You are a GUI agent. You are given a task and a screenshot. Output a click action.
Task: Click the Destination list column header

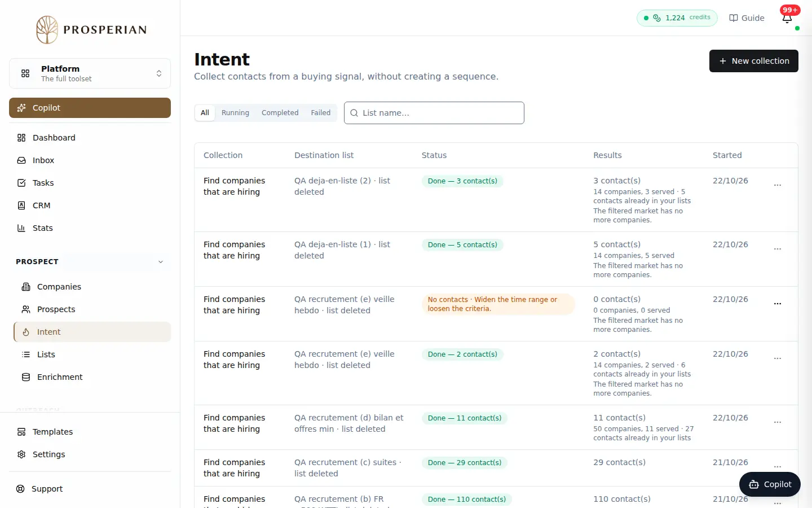pos(324,155)
